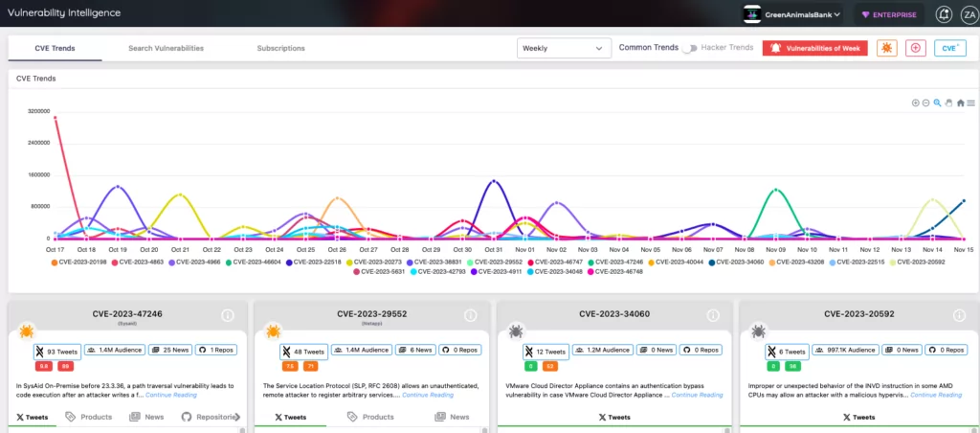Image resolution: width=980 pixels, height=433 pixels.
Task: Click the ENTERPRISE plan badge
Action: pos(889,14)
